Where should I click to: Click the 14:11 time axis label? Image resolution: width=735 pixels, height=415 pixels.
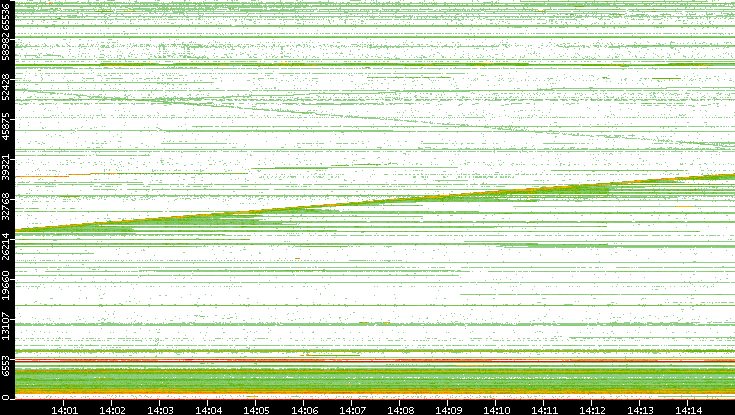pos(545,410)
